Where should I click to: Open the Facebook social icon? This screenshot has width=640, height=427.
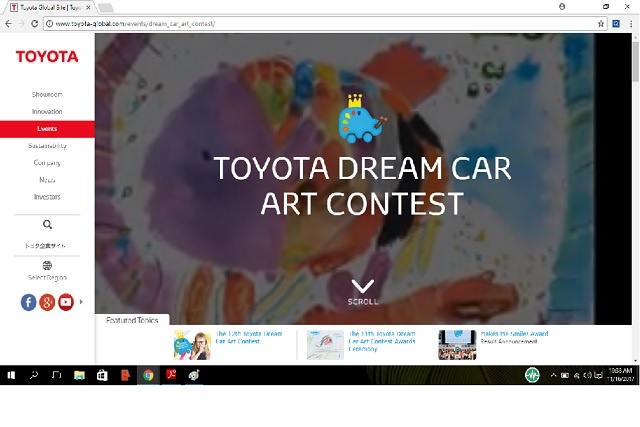[29, 302]
